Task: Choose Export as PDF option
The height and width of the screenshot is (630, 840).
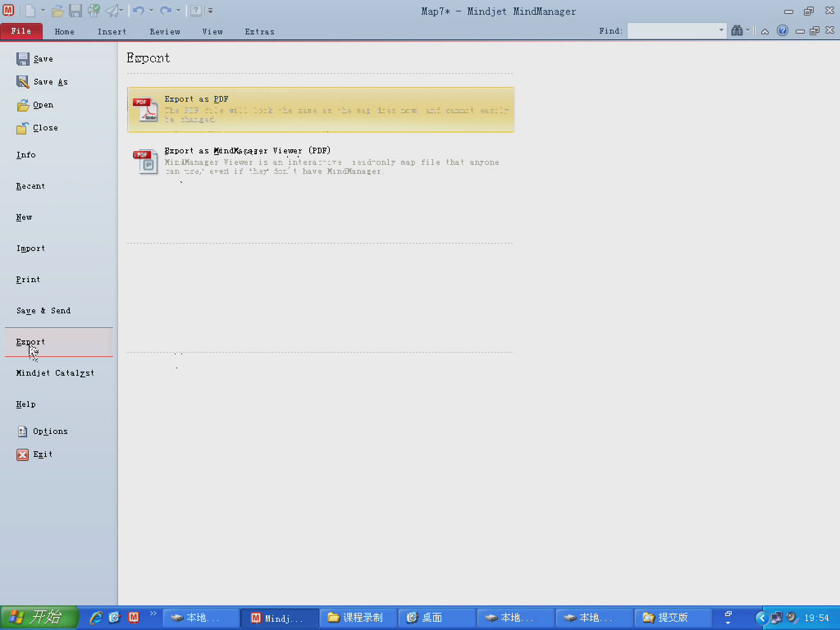Action: (321, 109)
